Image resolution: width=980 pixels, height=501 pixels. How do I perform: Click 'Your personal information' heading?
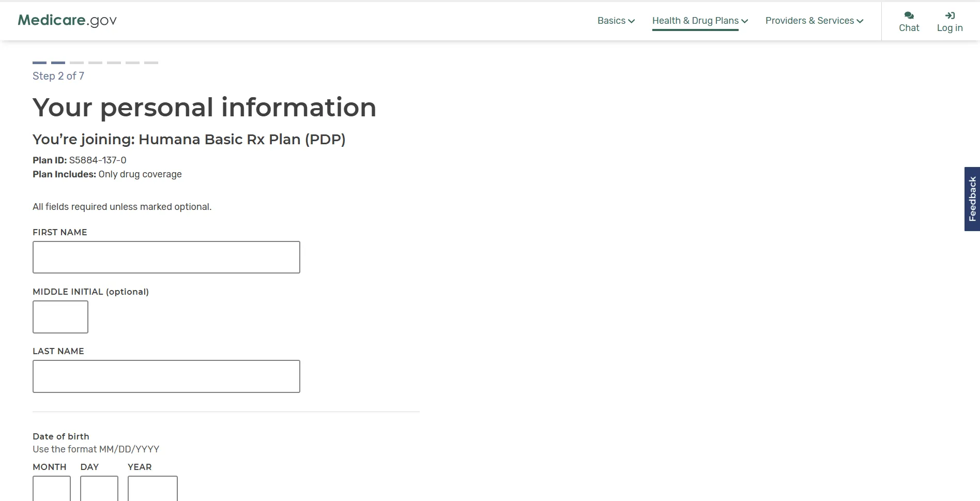pos(204,108)
